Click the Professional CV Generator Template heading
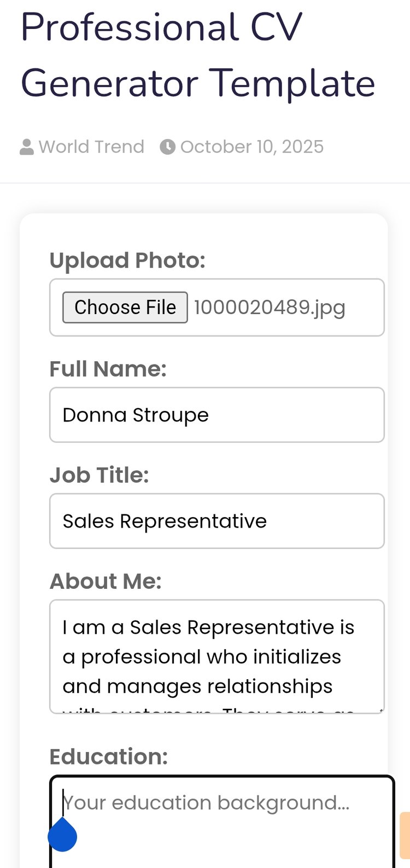This screenshot has height=868, width=410. click(198, 55)
